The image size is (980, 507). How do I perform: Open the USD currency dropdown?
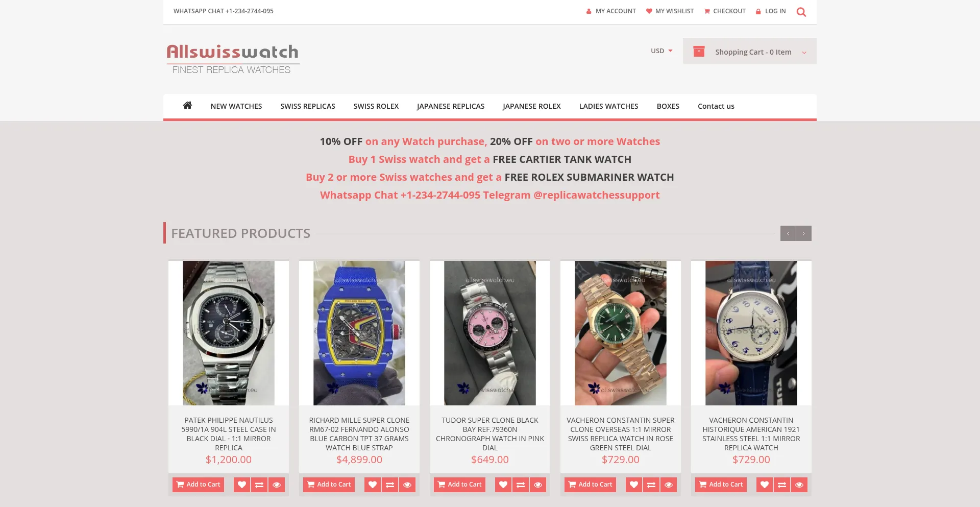coord(661,51)
